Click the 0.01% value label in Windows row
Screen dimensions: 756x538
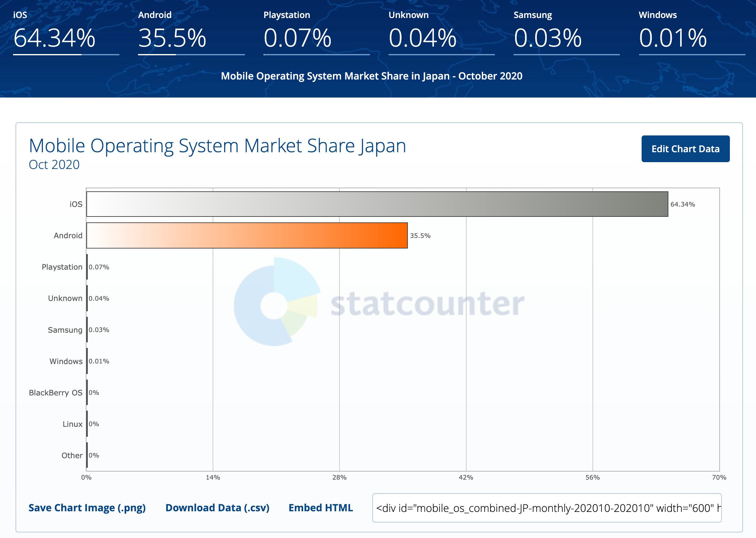point(99,361)
